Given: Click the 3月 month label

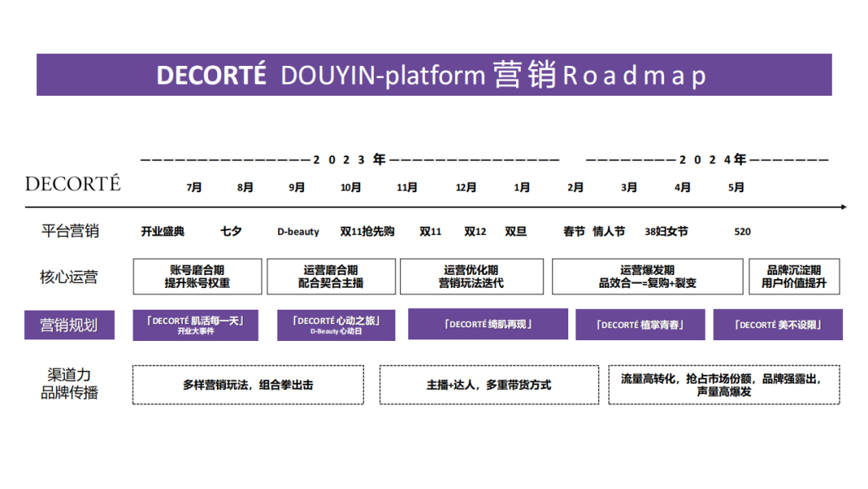Looking at the screenshot, I should 628,187.
